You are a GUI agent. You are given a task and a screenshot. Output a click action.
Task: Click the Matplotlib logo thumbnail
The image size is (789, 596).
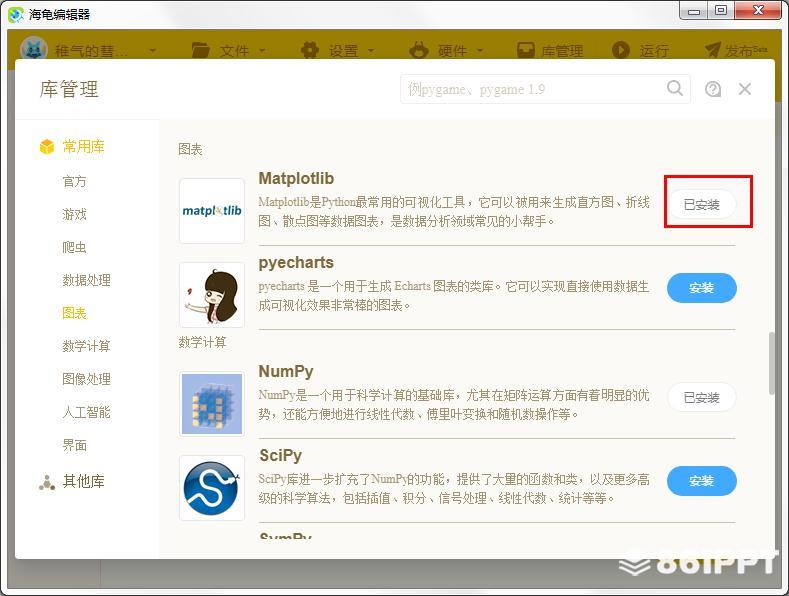pos(212,210)
